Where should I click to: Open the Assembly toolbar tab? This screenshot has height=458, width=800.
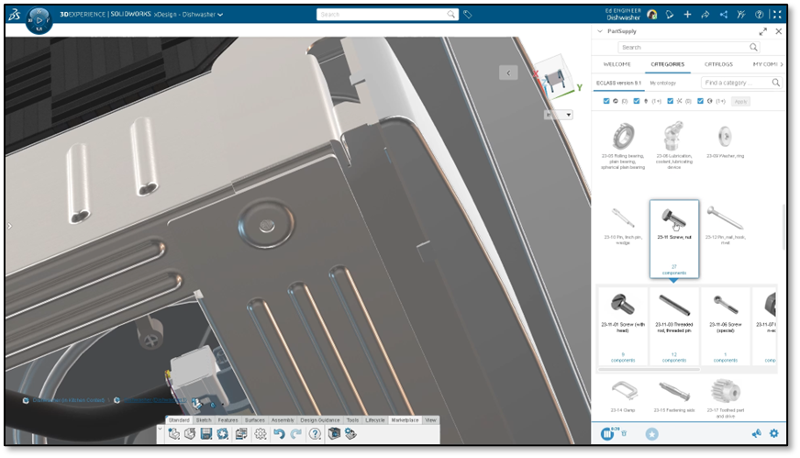(283, 420)
